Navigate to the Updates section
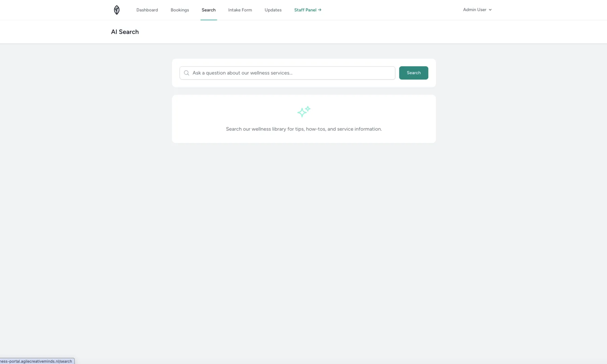The height and width of the screenshot is (364, 607). (x=272, y=10)
